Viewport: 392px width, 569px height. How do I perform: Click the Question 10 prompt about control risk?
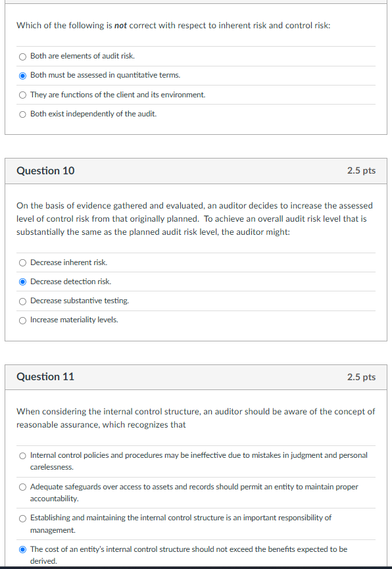click(194, 219)
